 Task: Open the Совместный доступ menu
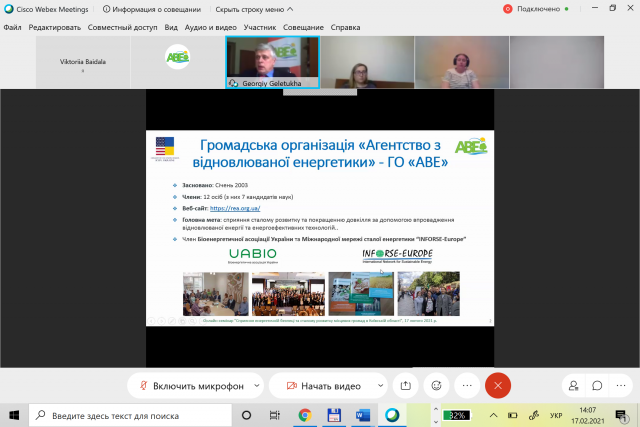(x=122, y=27)
